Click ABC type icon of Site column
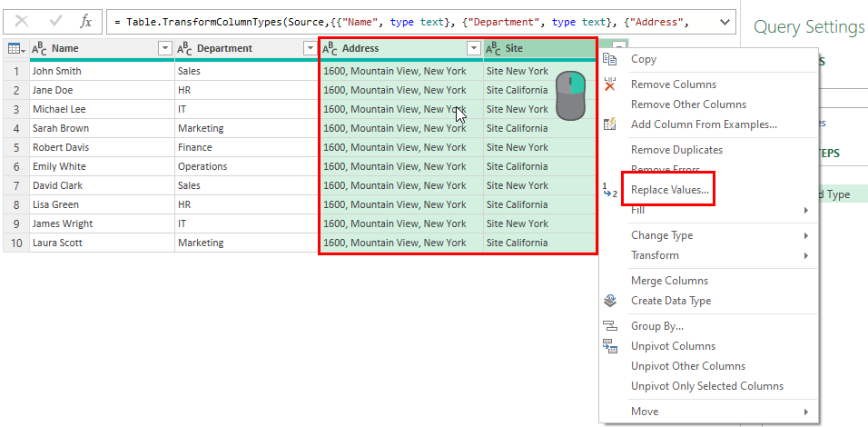The image size is (868, 427). click(493, 49)
